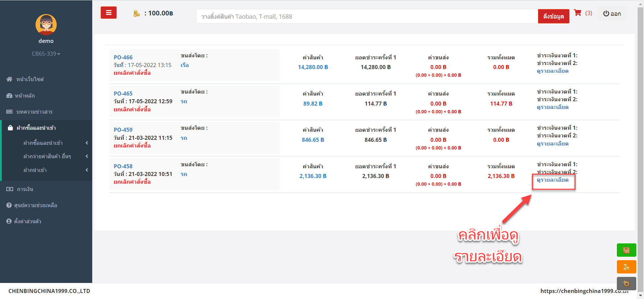The image size is (644, 299).
Task: Click the newspaper icon beside บทความข่าวสาร
Action: pyautogui.click(x=9, y=112)
